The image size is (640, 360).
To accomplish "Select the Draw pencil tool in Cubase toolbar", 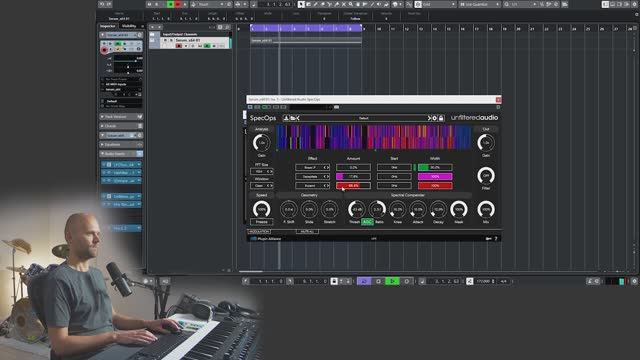I will point(316,4).
